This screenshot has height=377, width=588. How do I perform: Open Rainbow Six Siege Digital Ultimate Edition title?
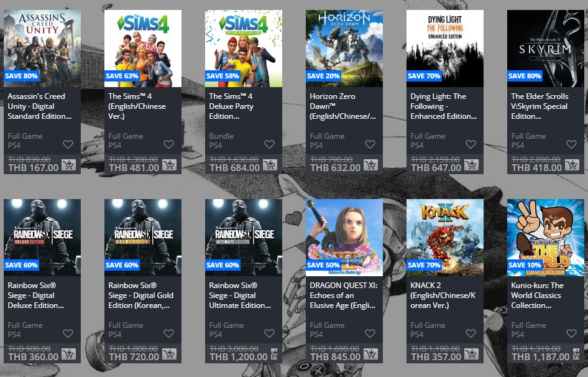coord(240,296)
